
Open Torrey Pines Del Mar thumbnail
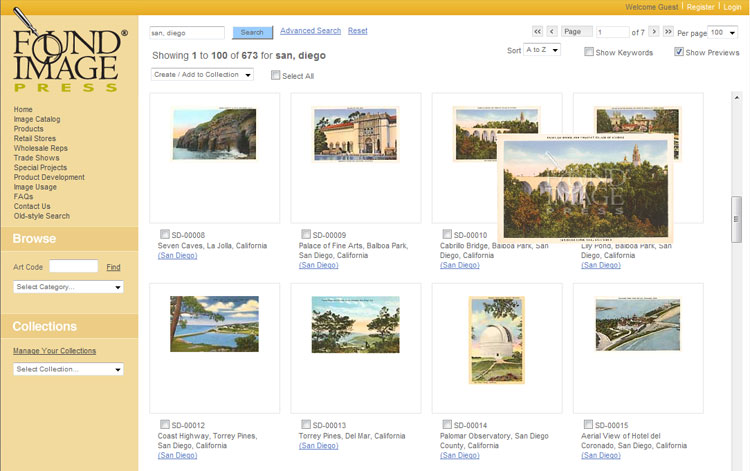355,324
